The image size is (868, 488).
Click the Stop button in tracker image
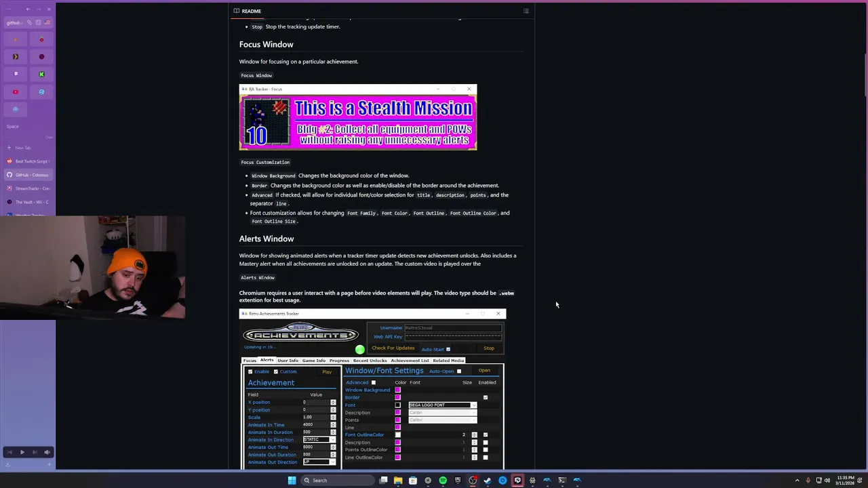[489, 348]
